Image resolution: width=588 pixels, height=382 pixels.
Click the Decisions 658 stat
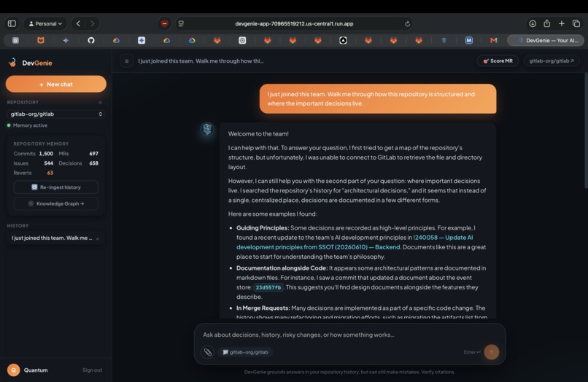tap(78, 163)
